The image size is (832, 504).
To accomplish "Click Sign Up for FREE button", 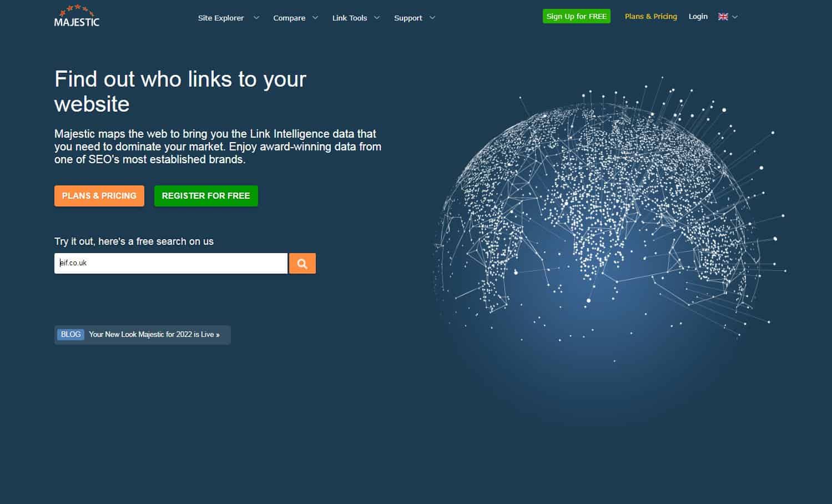I will click(x=577, y=16).
